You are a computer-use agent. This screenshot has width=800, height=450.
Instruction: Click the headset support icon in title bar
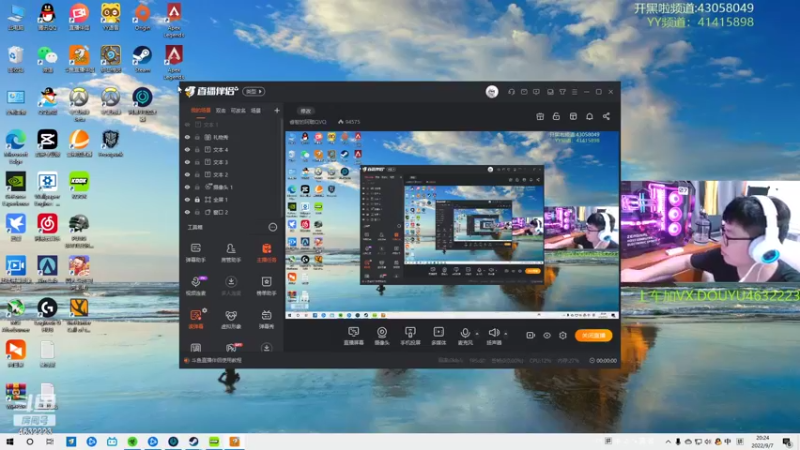(511, 92)
